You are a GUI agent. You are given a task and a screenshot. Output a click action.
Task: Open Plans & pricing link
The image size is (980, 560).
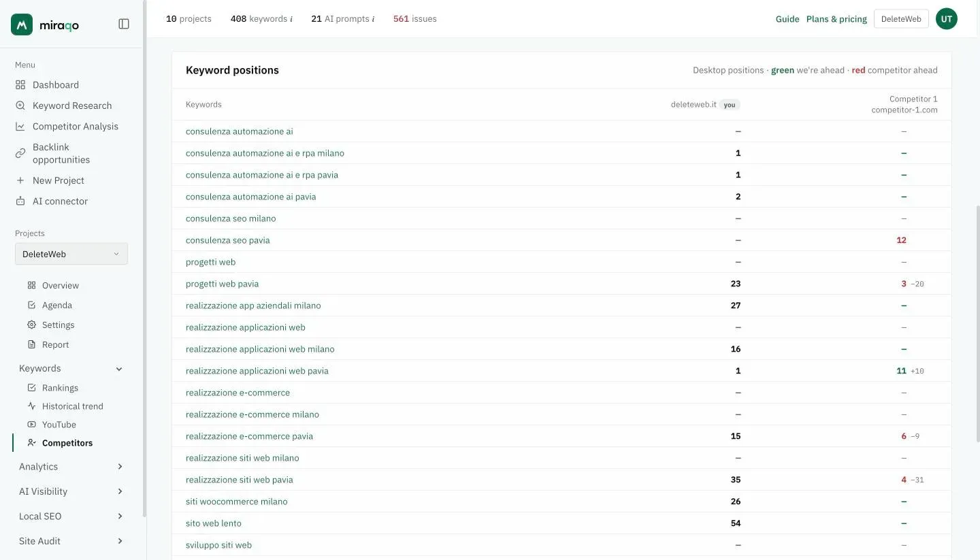point(836,19)
